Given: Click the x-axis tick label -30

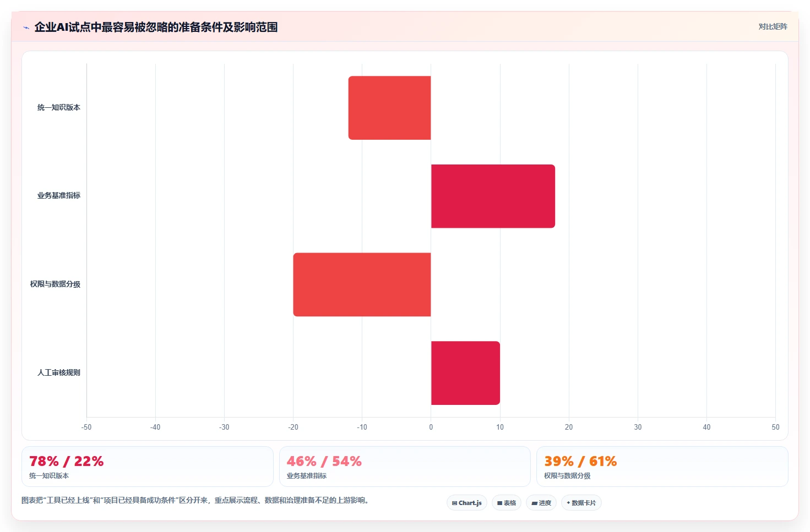Looking at the screenshot, I should point(224,427).
